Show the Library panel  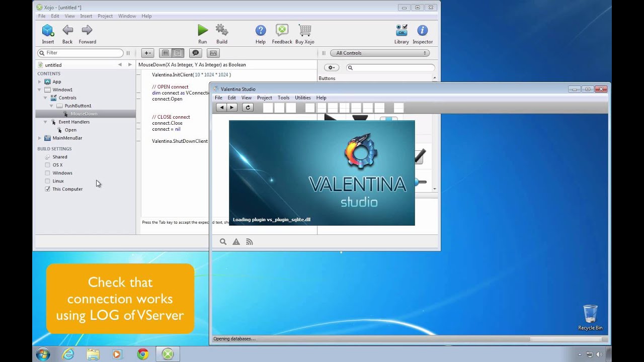tap(401, 30)
